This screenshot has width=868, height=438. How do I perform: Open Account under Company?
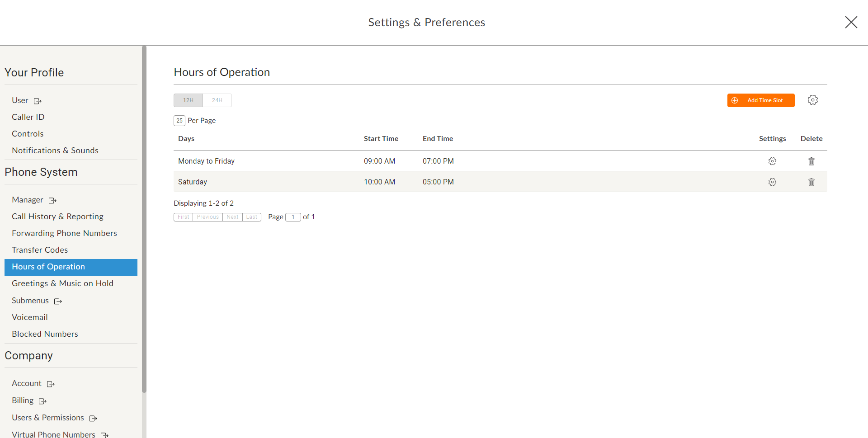point(27,383)
